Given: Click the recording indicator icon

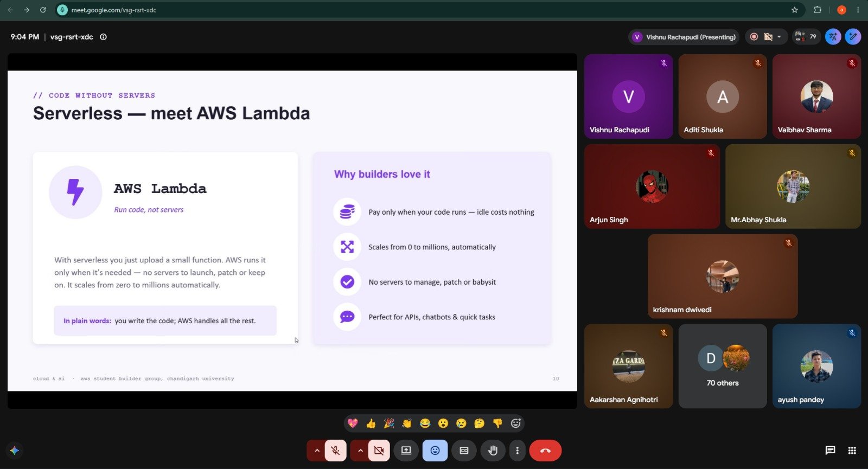Looking at the screenshot, I should click(x=754, y=37).
